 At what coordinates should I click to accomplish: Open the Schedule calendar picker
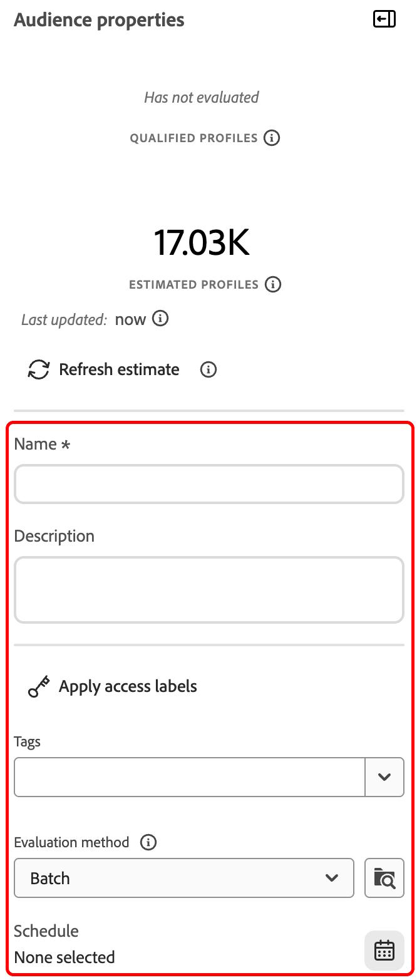[x=384, y=951]
